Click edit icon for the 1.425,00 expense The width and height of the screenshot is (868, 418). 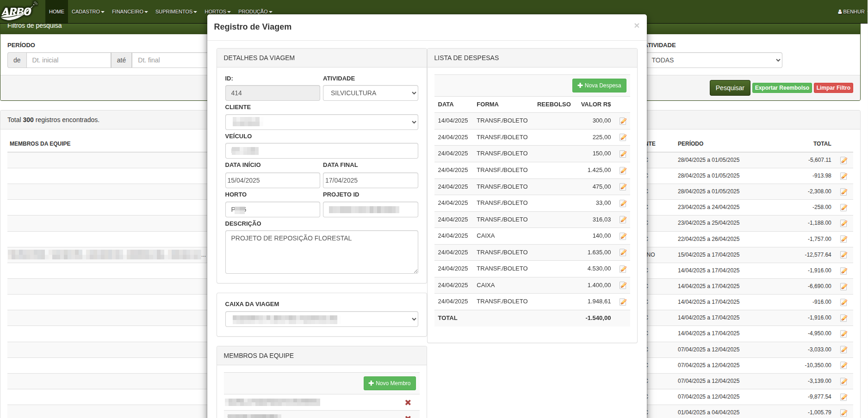623,171
